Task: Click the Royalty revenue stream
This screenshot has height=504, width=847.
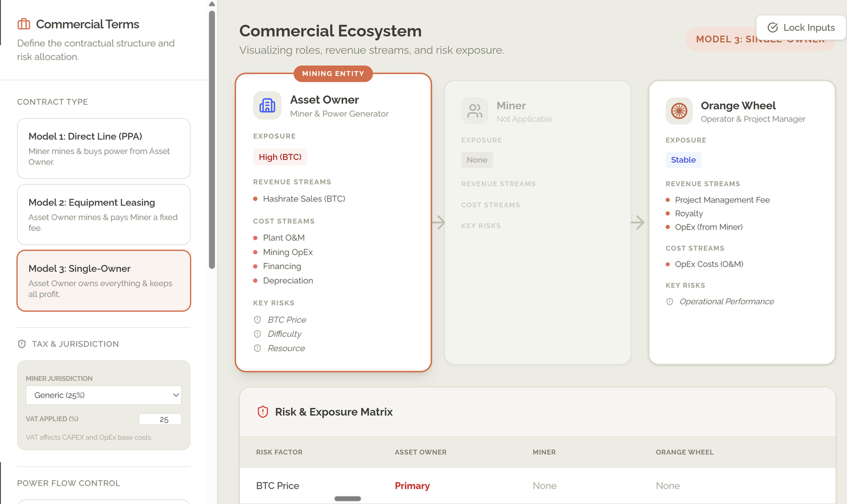Action: [x=689, y=214]
